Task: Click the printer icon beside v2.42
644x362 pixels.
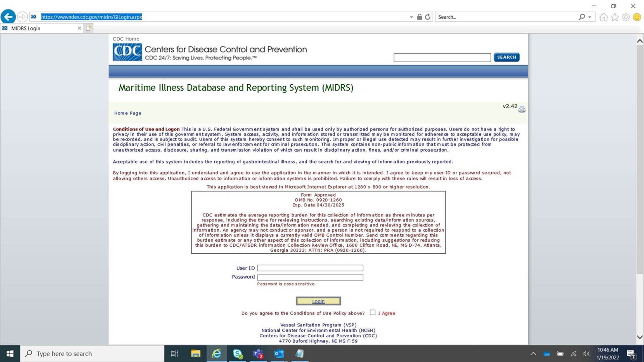Action: click(x=522, y=109)
